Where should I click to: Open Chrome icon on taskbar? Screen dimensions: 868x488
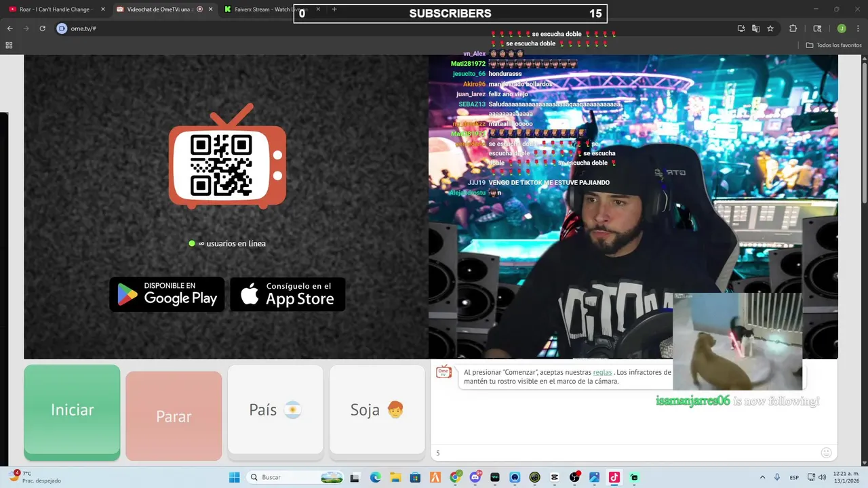click(455, 477)
